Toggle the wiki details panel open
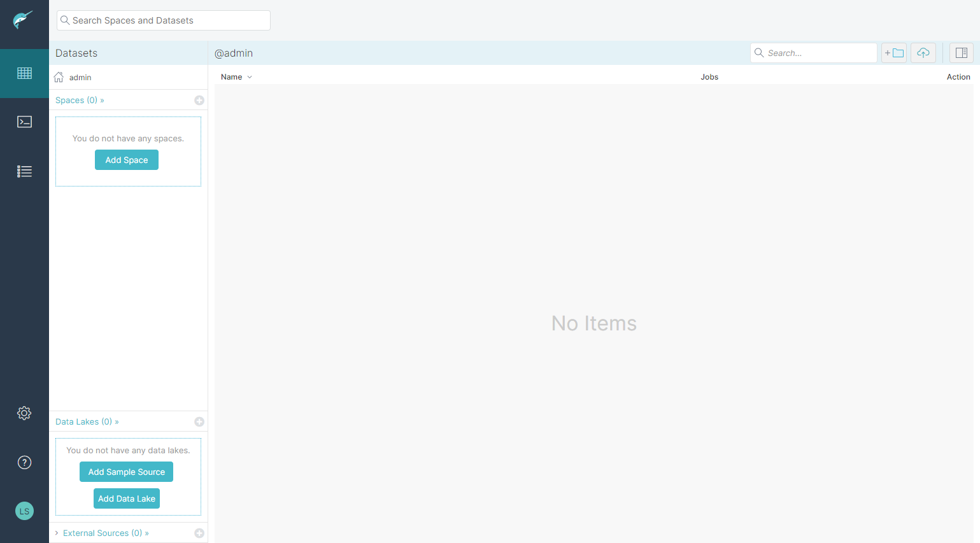 point(961,53)
